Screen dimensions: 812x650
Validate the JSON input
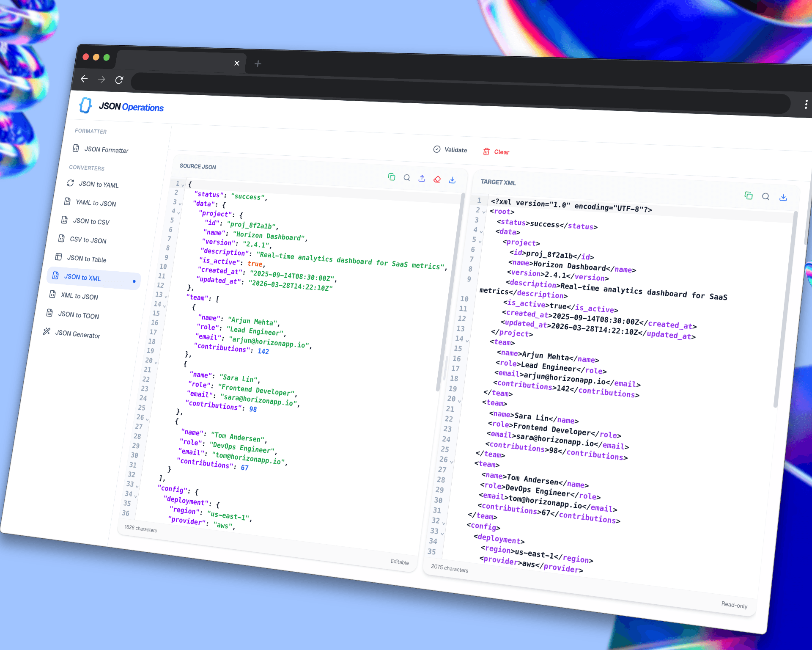[x=450, y=150]
